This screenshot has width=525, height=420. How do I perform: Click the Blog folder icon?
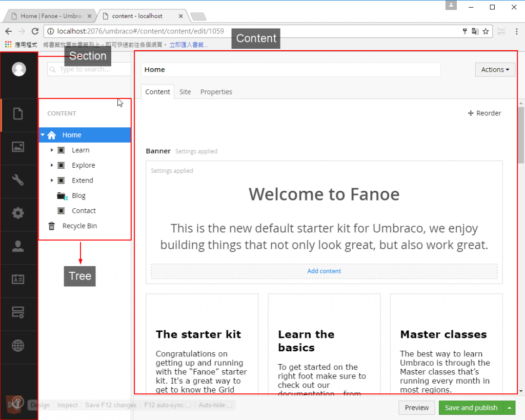pyautogui.click(x=62, y=196)
